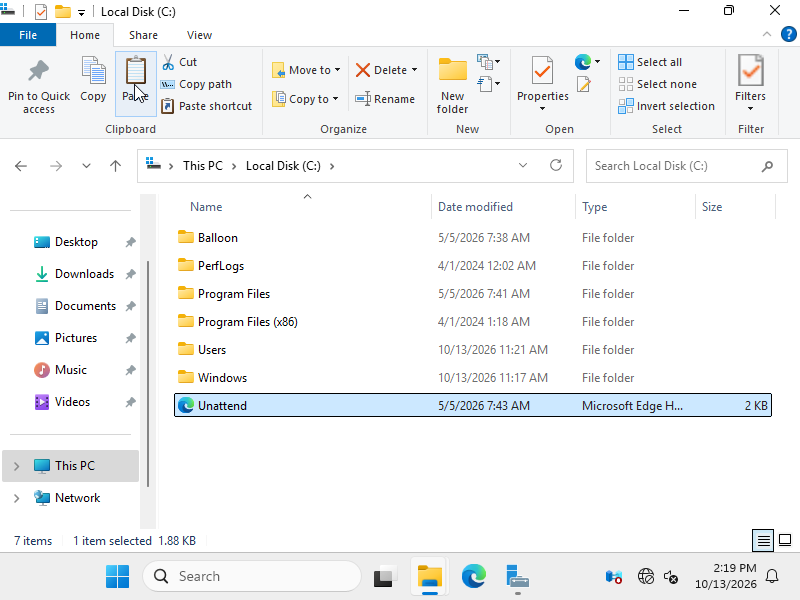This screenshot has width=800, height=600.
Task: Click This PC in address breadcrumb
Action: pyautogui.click(x=203, y=166)
